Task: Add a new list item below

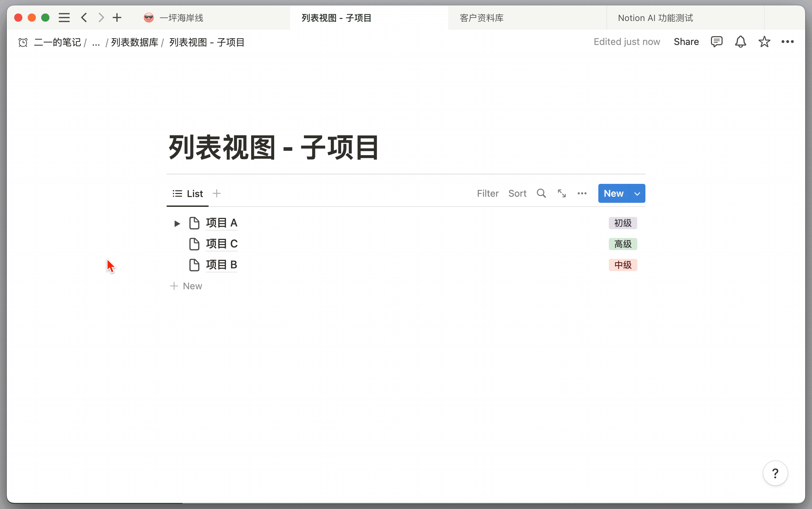Action: coord(186,286)
